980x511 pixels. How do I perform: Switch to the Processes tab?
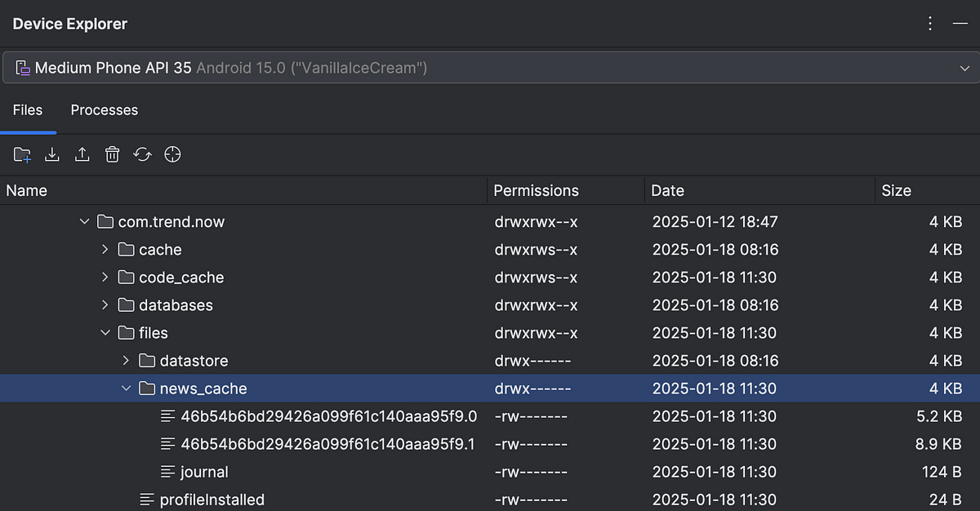104,110
